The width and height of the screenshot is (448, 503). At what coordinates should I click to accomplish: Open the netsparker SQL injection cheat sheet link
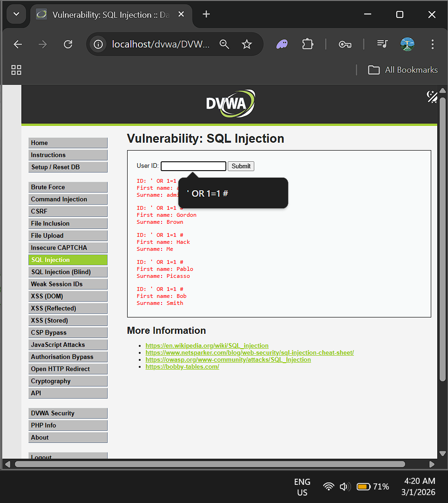pyautogui.click(x=250, y=352)
